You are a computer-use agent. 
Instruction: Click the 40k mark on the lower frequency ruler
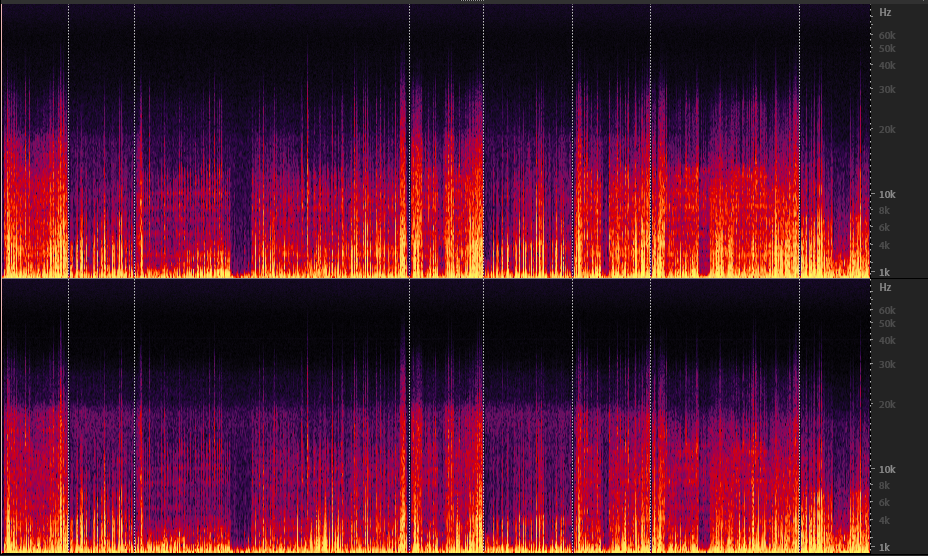(x=887, y=340)
